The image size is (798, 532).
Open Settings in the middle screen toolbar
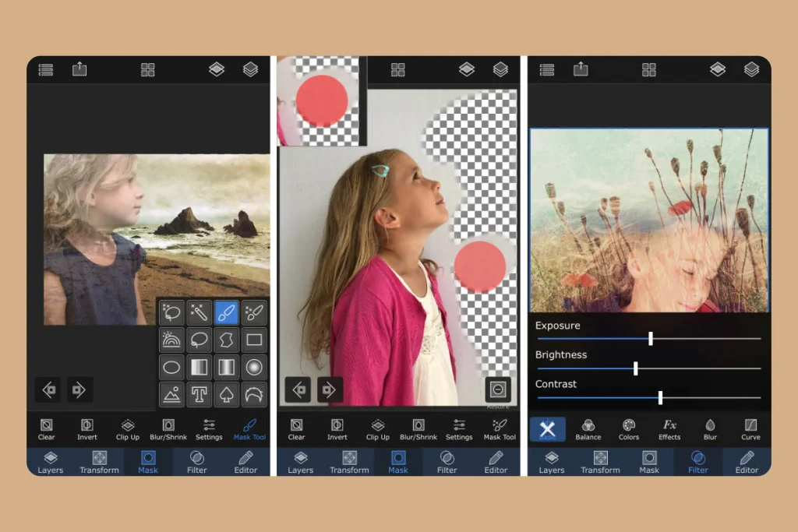(x=459, y=428)
